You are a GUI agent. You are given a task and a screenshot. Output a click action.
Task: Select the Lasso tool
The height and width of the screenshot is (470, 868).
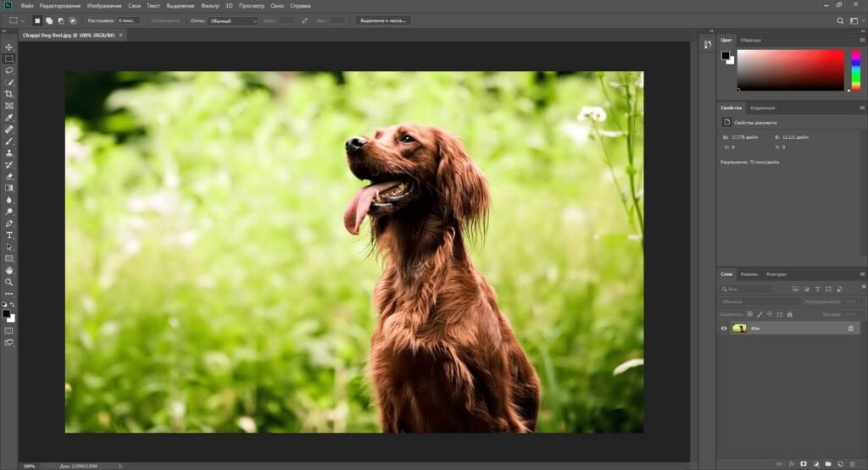click(x=8, y=71)
